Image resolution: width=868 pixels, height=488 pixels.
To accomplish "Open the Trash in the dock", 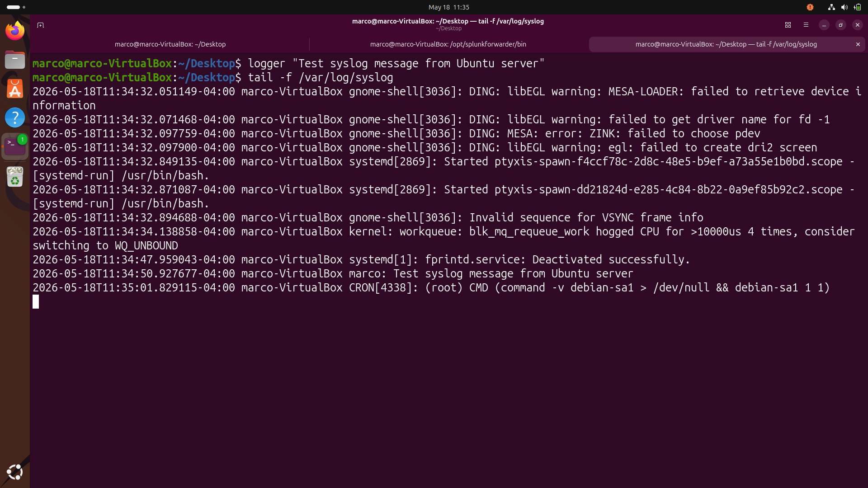I will (x=15, y=176).
